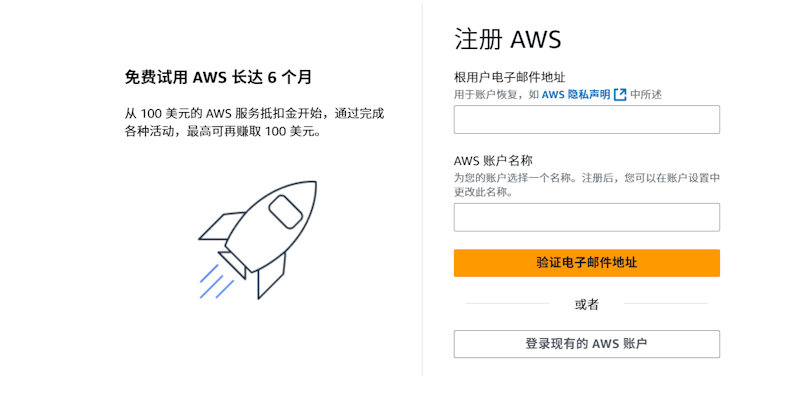
Task: Click the rocket's pointed nose tip
Action: tap(311, 185)
